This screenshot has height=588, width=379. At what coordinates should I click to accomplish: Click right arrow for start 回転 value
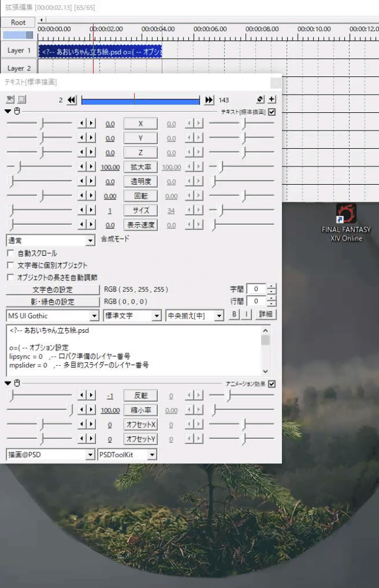pos(91,195)
